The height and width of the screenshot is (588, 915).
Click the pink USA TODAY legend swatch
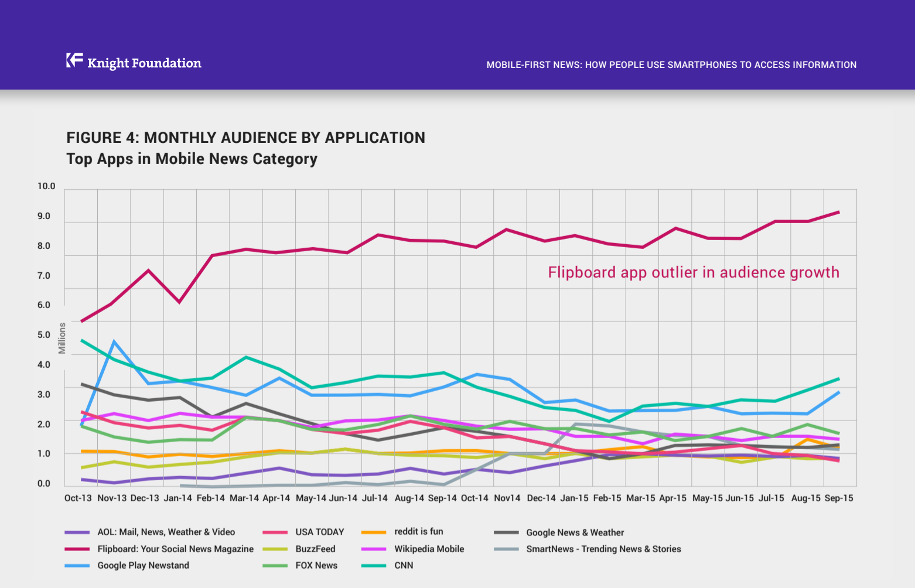[275, 532]
